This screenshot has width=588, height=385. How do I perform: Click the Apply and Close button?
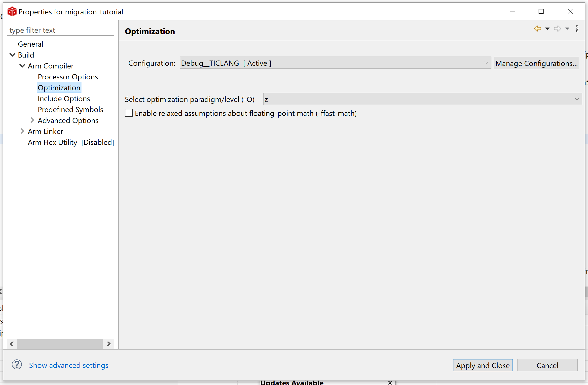[482, 365]
